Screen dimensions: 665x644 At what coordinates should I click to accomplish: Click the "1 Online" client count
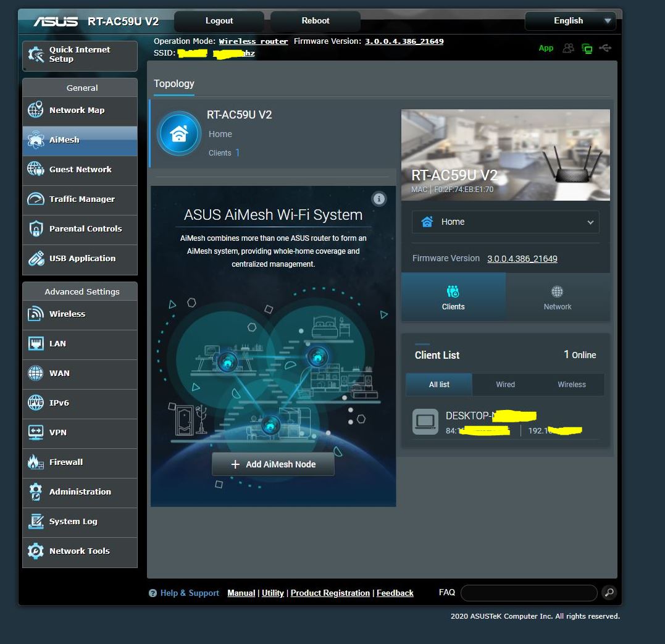click(580, 354)
